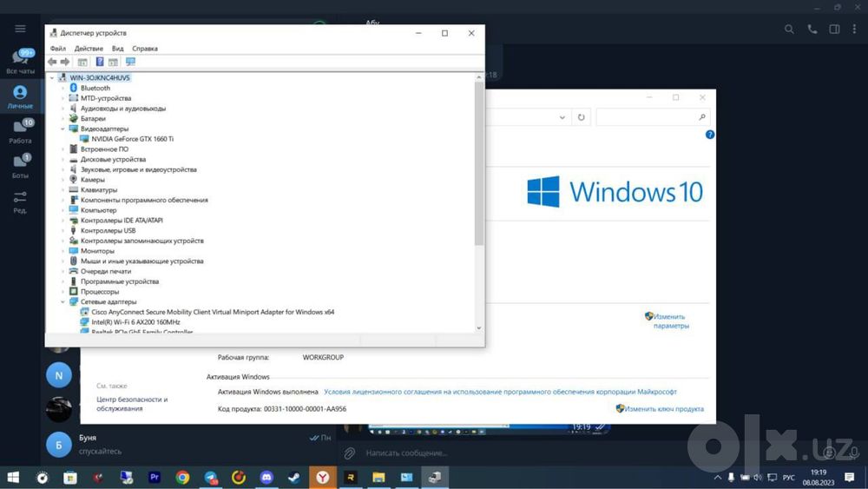Expand the Клавиатуры category
Image resolution: width=868 pixels, height=489 pixels.
click(x=63, y=190)
